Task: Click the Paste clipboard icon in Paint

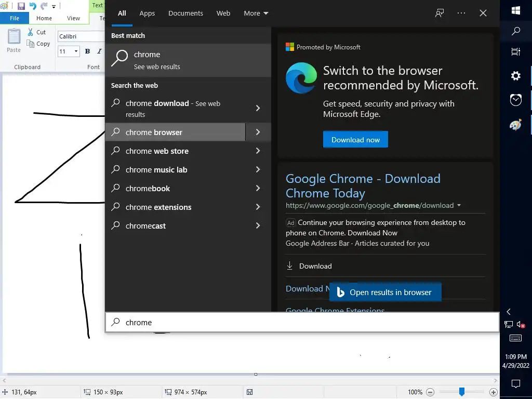Action: [14, 37]
